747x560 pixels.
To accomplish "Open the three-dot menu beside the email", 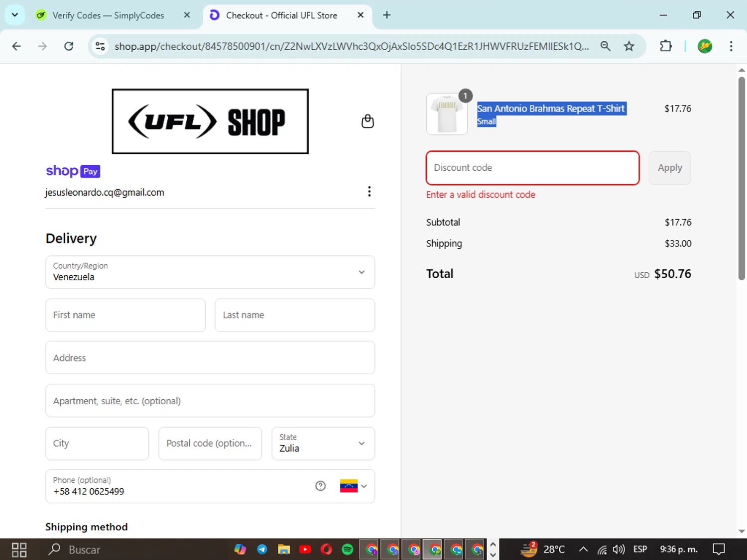I will (x=369, y=192).
